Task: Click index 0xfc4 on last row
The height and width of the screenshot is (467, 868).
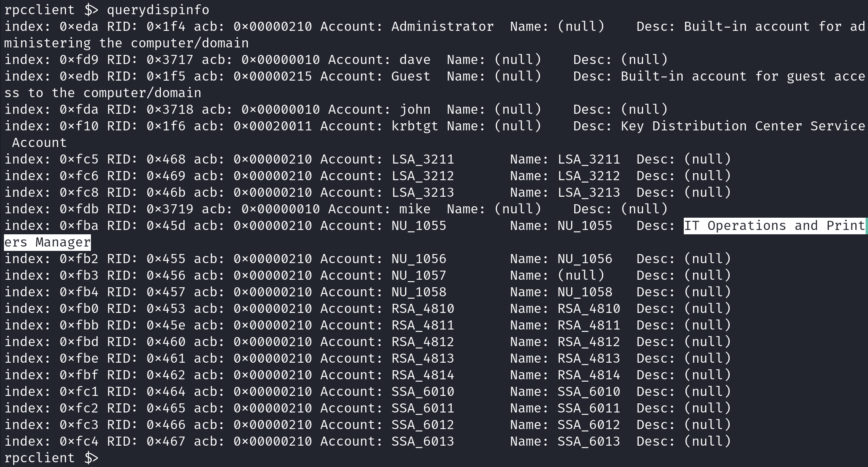Action: pyautogui.click(x=79, y=441)
